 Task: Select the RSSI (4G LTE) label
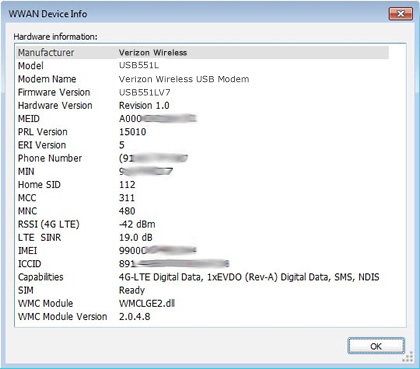click(x=49, y=224)
